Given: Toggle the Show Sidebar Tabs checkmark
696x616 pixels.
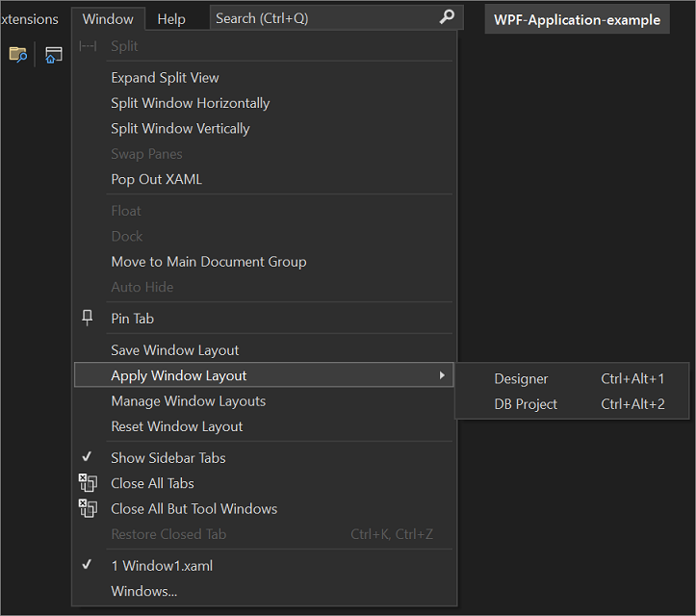Looking at the screenshot, I should [89, 458].
